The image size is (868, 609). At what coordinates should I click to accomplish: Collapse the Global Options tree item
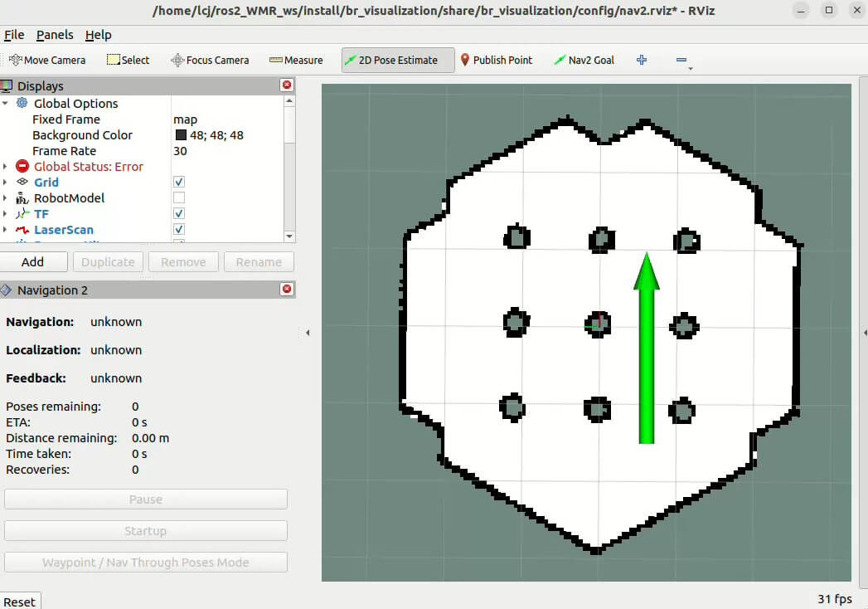(5, 104)
